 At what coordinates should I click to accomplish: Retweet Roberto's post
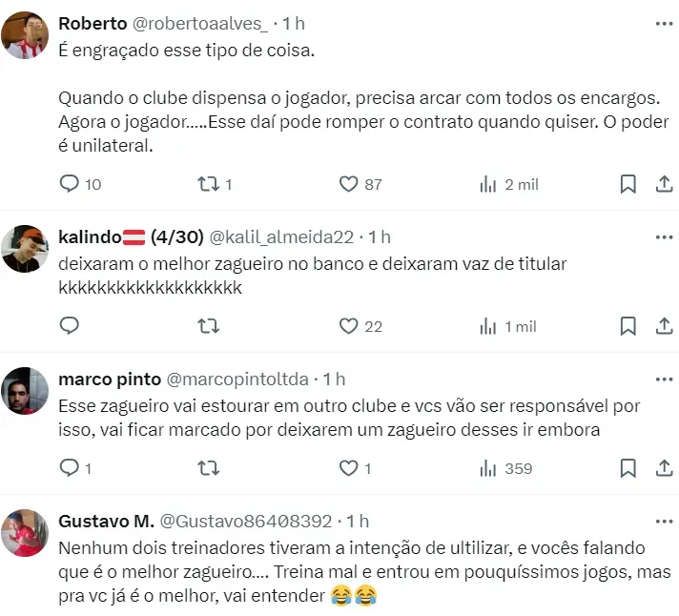(207, 184)
